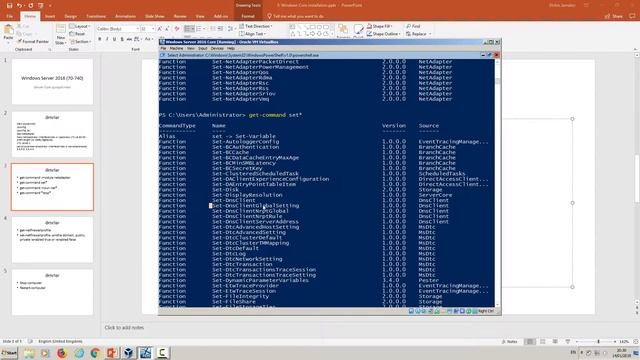The image size is (640, 360).
Task: Open the font size dropdown
Action: pyautogui.click(x=147, y=29)
